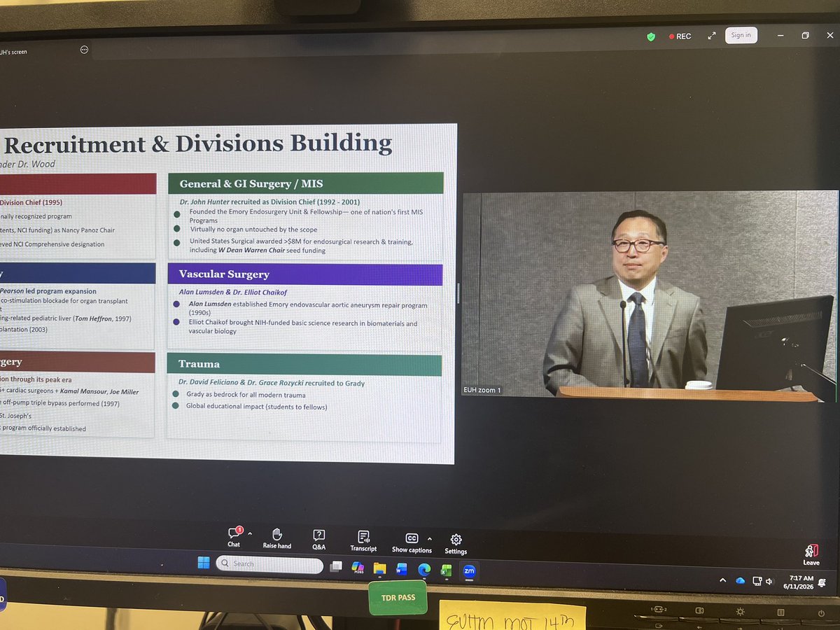Expand the arrow next to Chat
Image resolution: width=840 pixels, height=630 pixels.
251,533
